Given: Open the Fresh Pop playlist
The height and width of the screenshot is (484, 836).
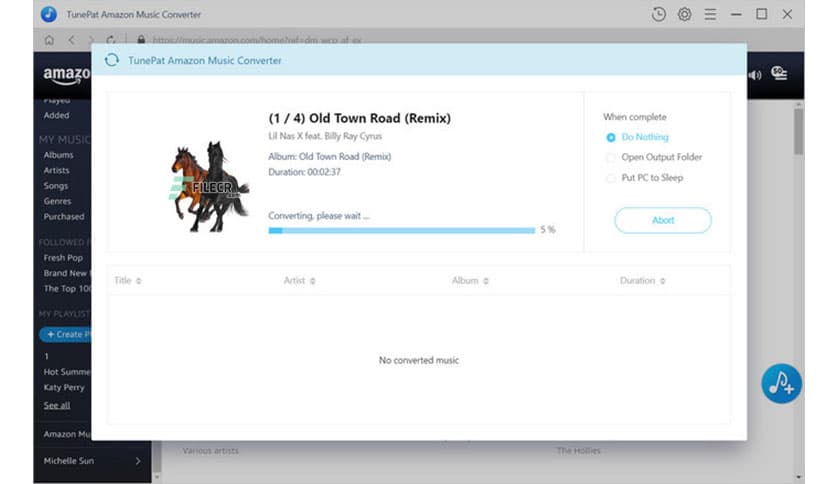Looking at the screenshot, I should click(63, 258).
